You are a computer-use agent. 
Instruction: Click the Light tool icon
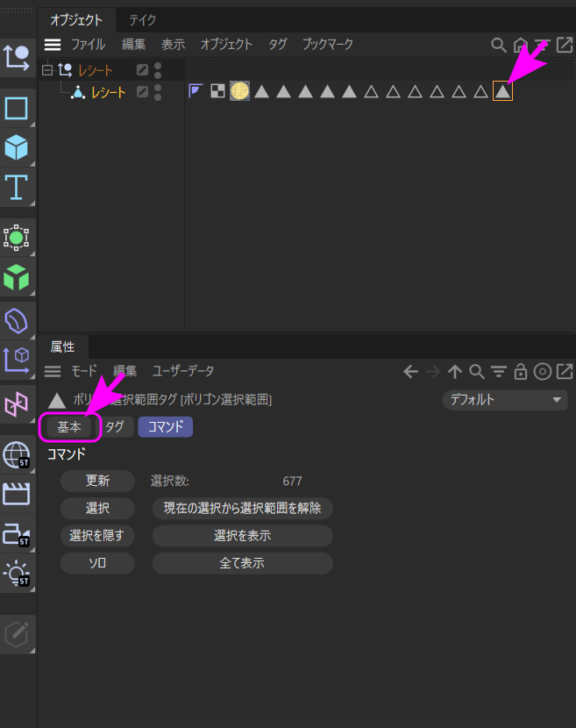[17, 575]
